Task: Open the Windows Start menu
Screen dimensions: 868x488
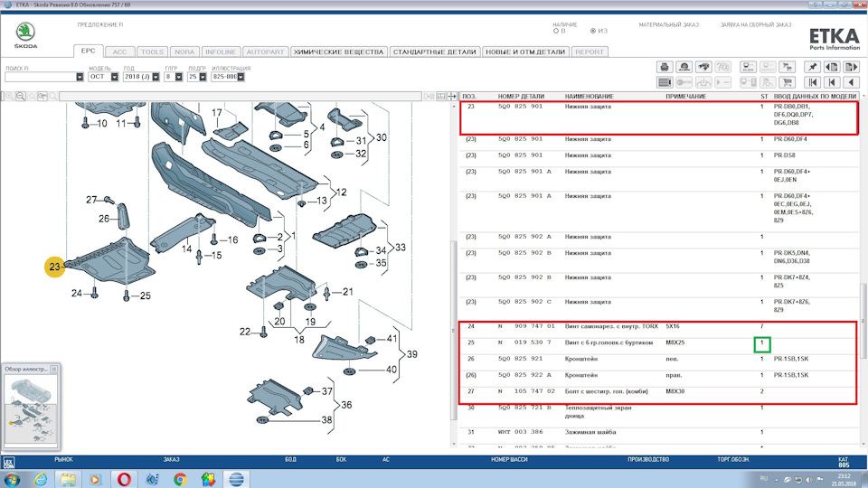Action: [x=11, y=479]
